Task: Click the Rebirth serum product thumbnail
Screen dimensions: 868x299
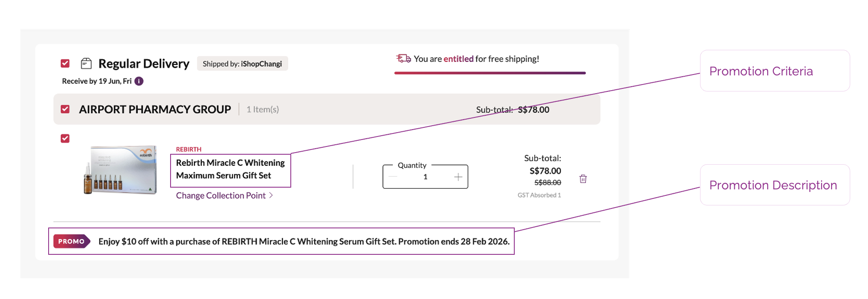Action: [120, 170]
